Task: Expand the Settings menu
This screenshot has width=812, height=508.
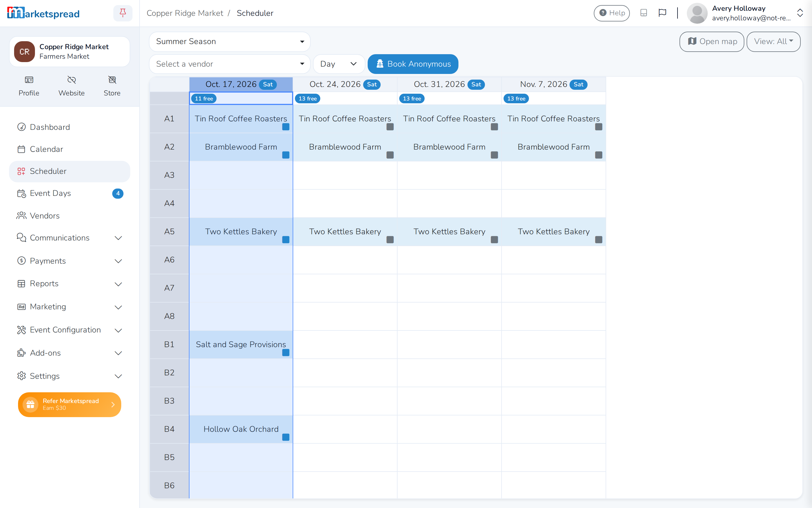Action: [x=69, y=376]
